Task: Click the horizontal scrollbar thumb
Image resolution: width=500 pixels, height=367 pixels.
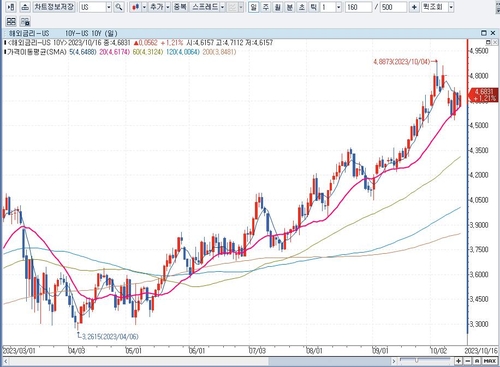Action: point(329,361)
